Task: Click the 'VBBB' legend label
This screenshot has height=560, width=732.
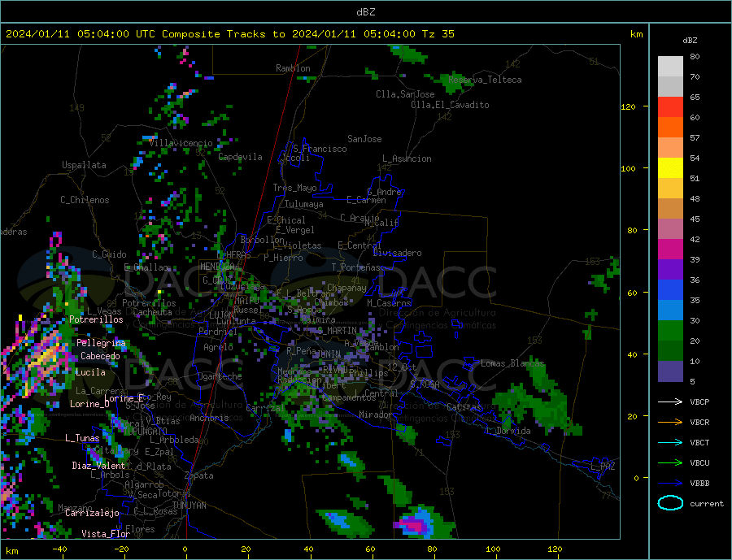Action: point(699,483)
